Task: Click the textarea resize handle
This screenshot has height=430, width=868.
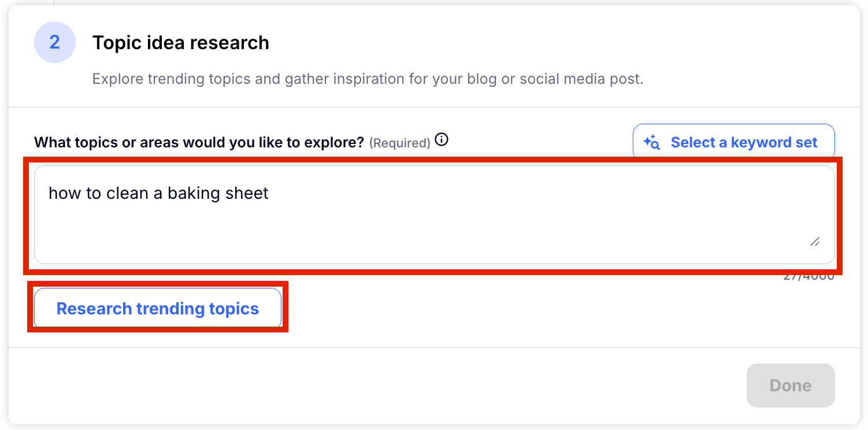Action: (814, 242)
